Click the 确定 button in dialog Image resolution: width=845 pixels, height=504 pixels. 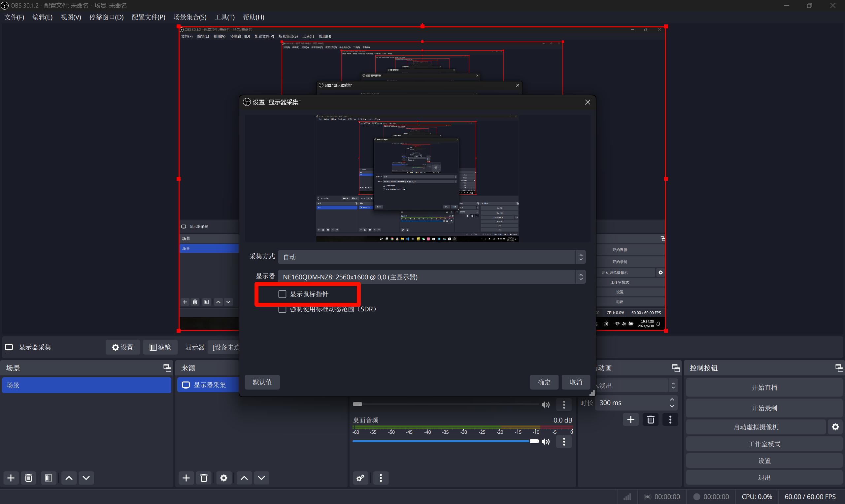pos(544,382)
